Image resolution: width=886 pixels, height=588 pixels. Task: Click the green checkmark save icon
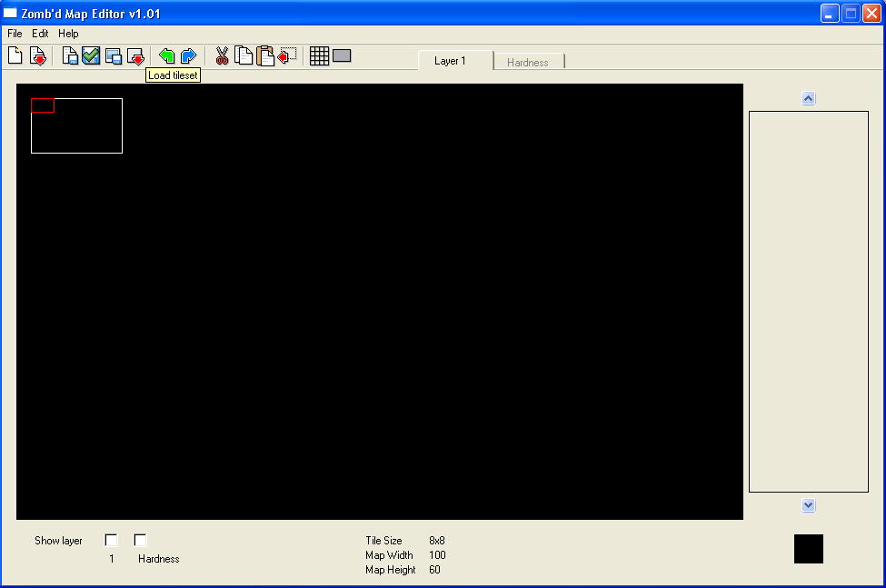[x=91, y=56]
